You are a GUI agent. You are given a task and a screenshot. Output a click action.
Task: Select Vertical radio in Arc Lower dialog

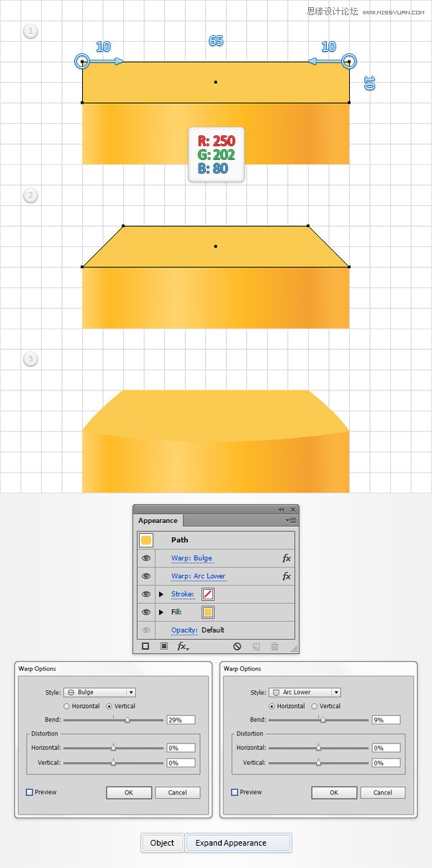[x=315, y=706]
